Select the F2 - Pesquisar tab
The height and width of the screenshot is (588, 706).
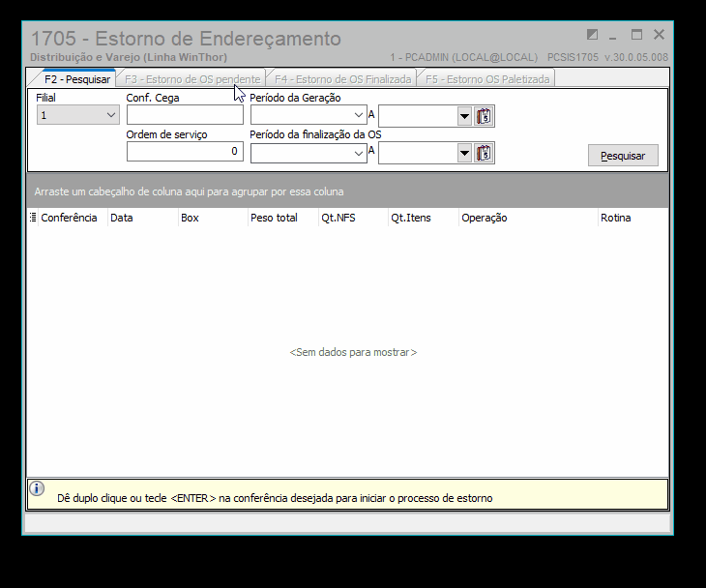[77, 79]
